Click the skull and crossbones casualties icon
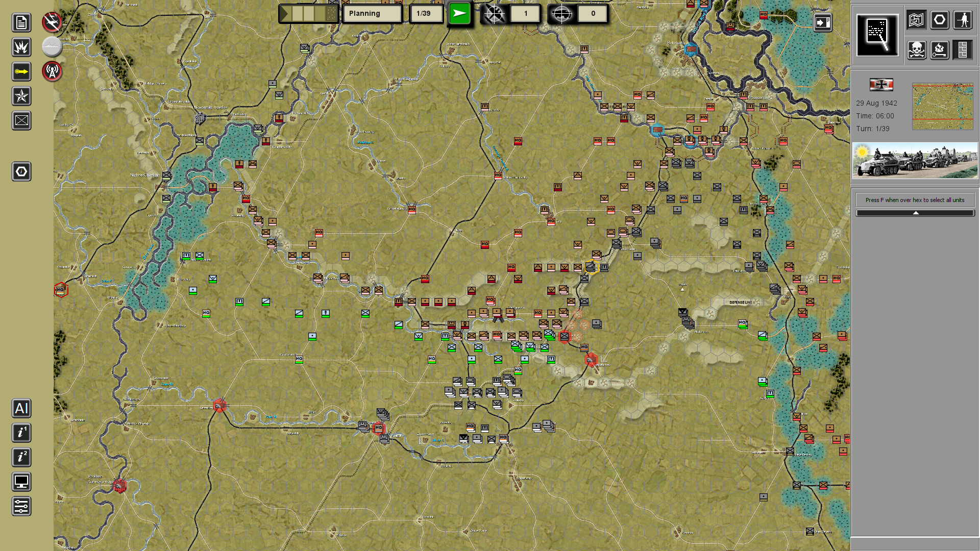The width and height of the screenshot is (980, 551). pos(917,49)
